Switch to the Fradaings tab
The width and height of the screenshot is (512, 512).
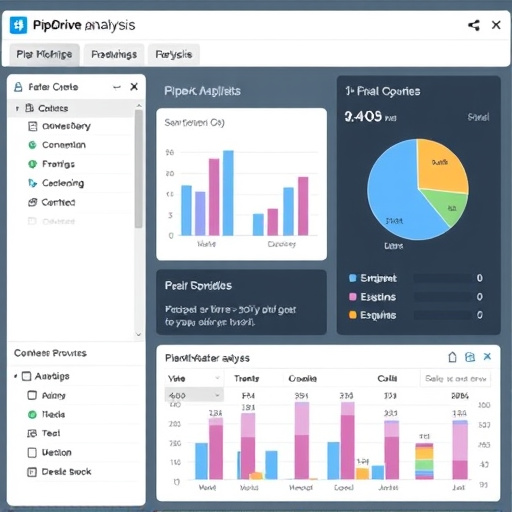(114, 54)
